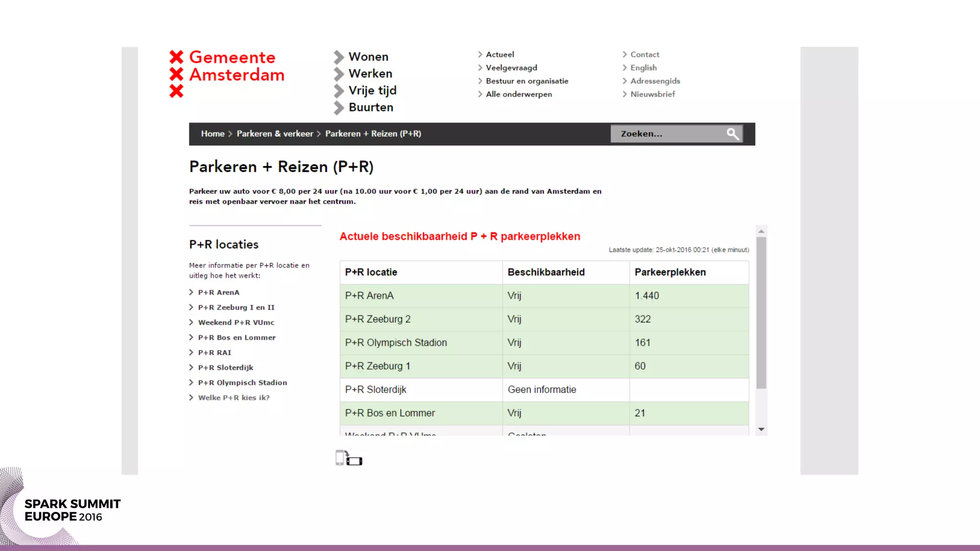The width and height of the screenshot is (980, 551).
Task: Switch site language to English
Action: click(643, 68)
